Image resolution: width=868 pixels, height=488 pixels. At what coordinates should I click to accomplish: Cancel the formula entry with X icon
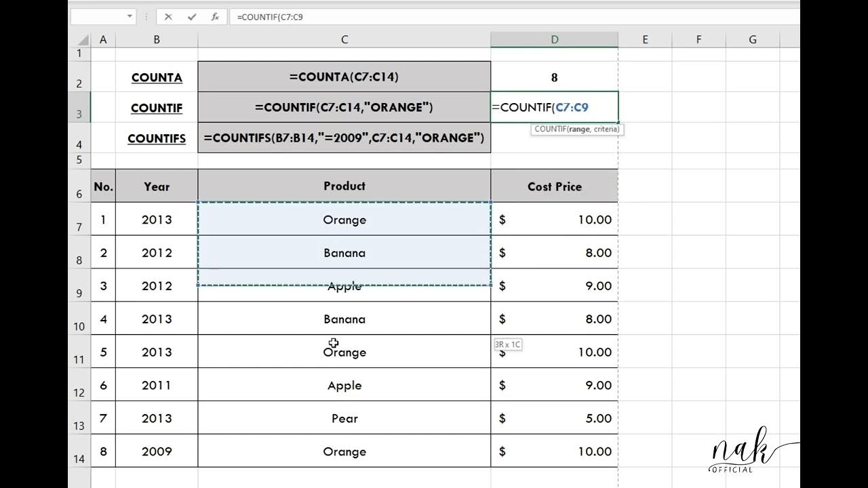(168, 17)
